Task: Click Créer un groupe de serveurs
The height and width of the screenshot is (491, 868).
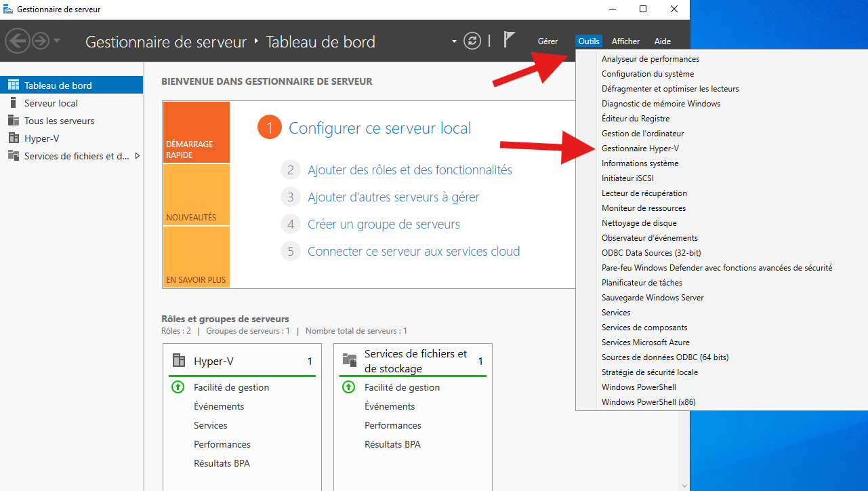Action: pyautogui.click(x=384, y=224)
